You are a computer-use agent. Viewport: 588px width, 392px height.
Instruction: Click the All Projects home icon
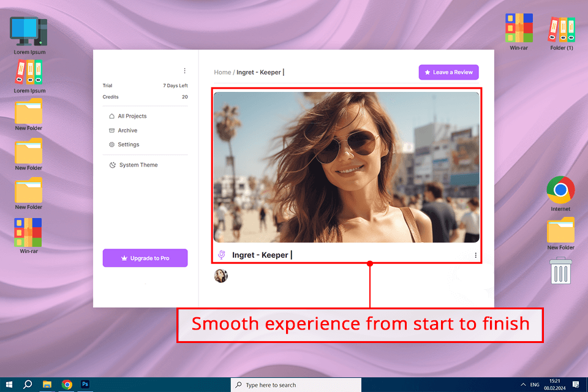111,116
